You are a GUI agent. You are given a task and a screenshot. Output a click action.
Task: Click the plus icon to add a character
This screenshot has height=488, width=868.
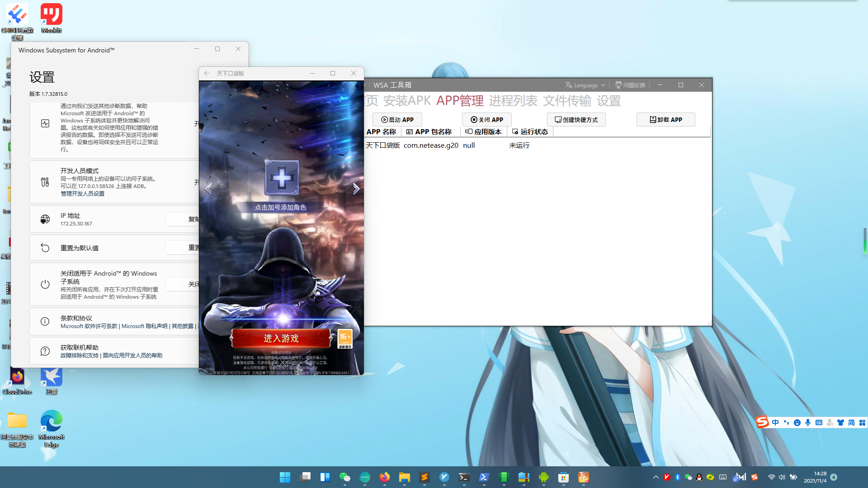tap(282, 178)
